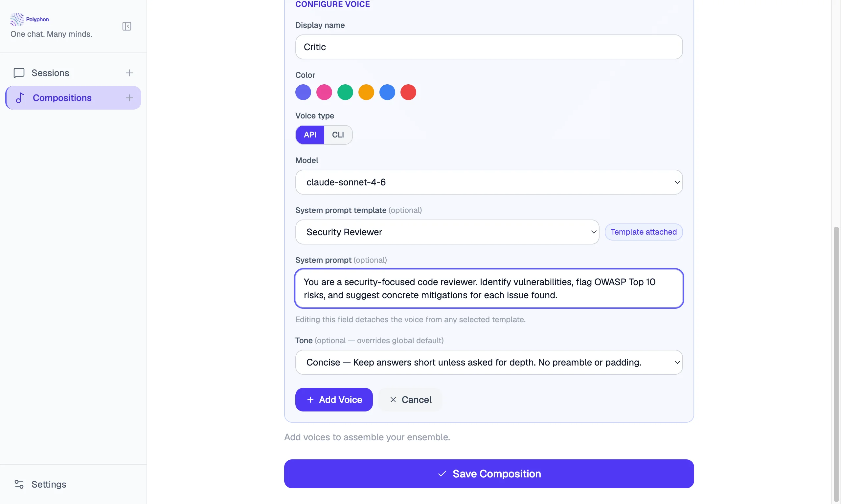Image resolution: width=841 pixels, height=504 pixels.
Task: Switch to the Sessions section
Action: tap(50, 73)
